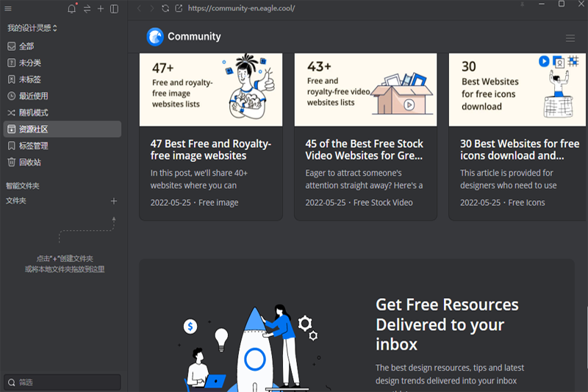This screenshot has width=588, height=392.
Task: Open 未分类 in the sidebar
Action: 29,63
